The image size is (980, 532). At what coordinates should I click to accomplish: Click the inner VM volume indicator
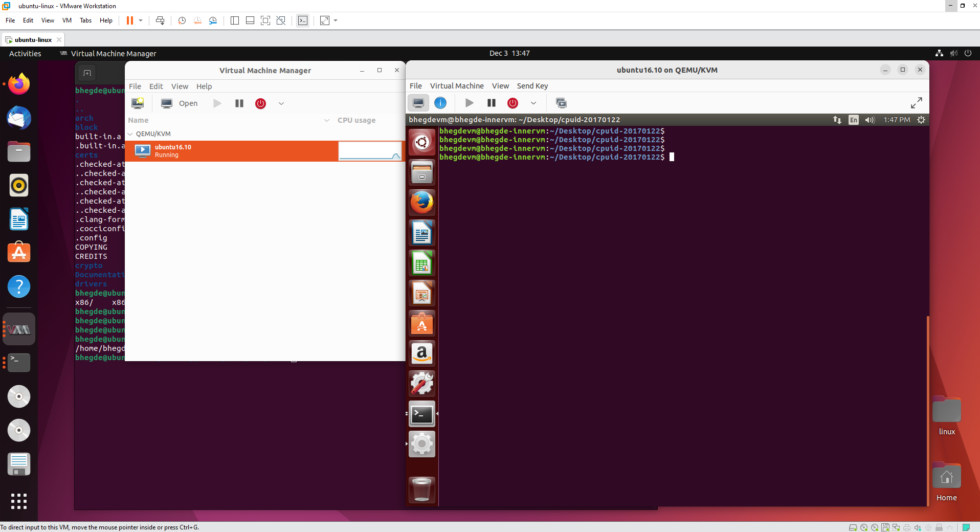870,120
